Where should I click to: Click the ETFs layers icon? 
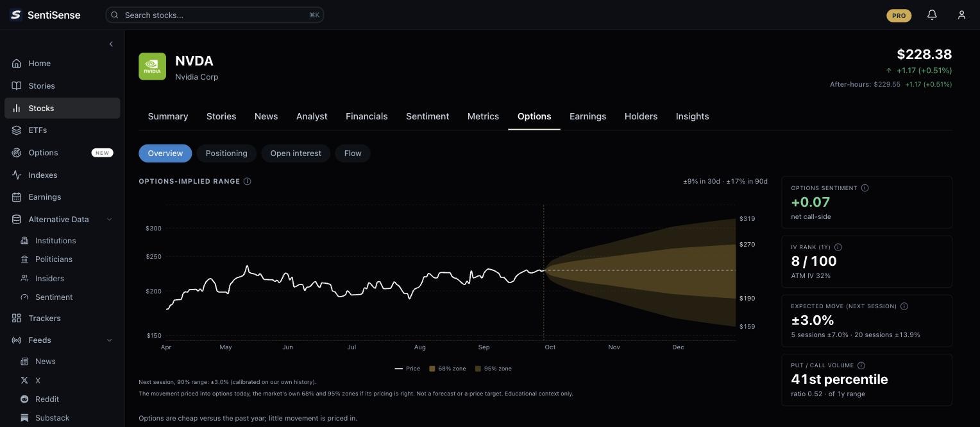pos(17,130)
